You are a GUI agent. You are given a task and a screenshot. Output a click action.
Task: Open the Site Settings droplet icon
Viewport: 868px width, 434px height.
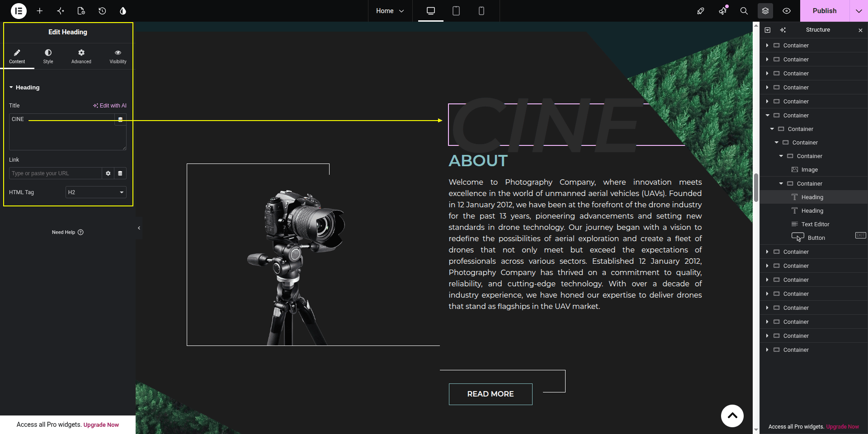click(123, 11)
